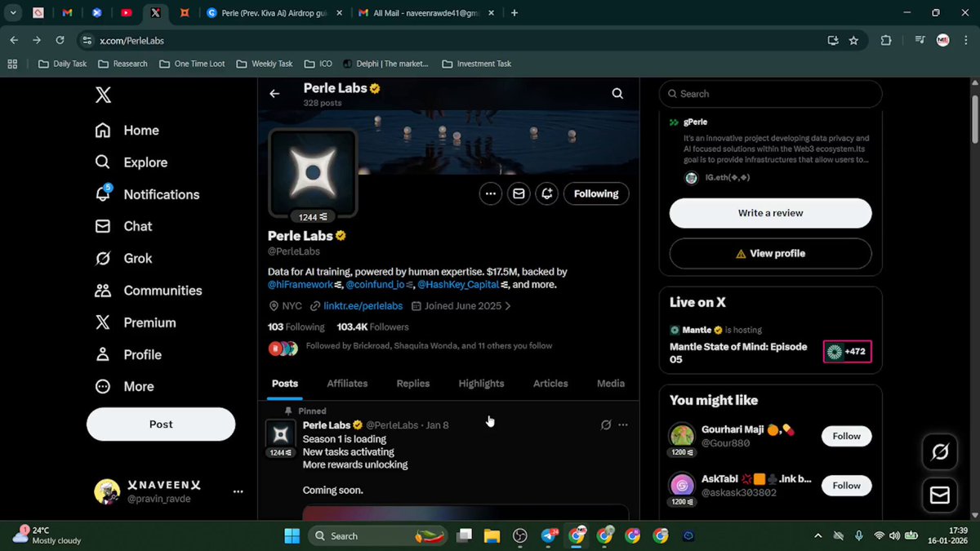This screenshot has width=980, height=551.
Task: Click the X logo in the sidebar
Action: pyautogui.click(x=103, y=95)
